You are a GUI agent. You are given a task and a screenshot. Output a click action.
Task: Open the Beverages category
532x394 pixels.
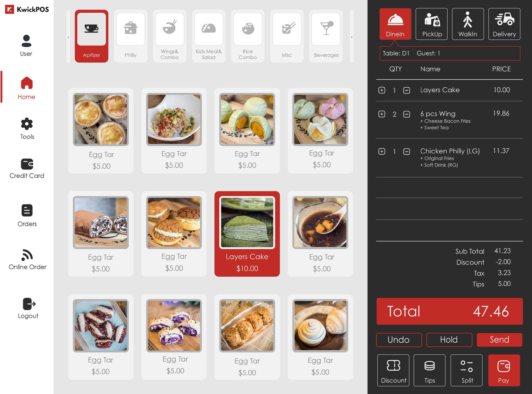(326, 36)
